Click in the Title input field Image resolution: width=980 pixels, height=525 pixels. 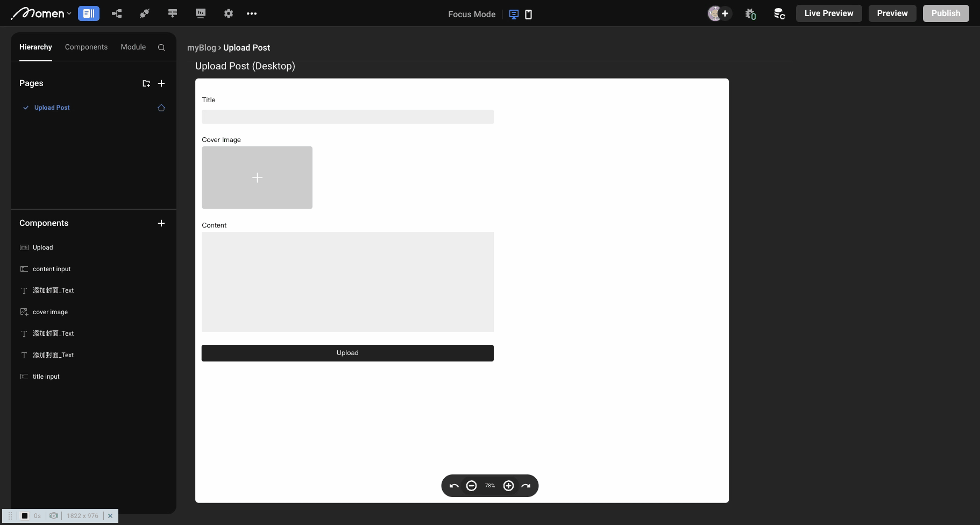(347, 117)
